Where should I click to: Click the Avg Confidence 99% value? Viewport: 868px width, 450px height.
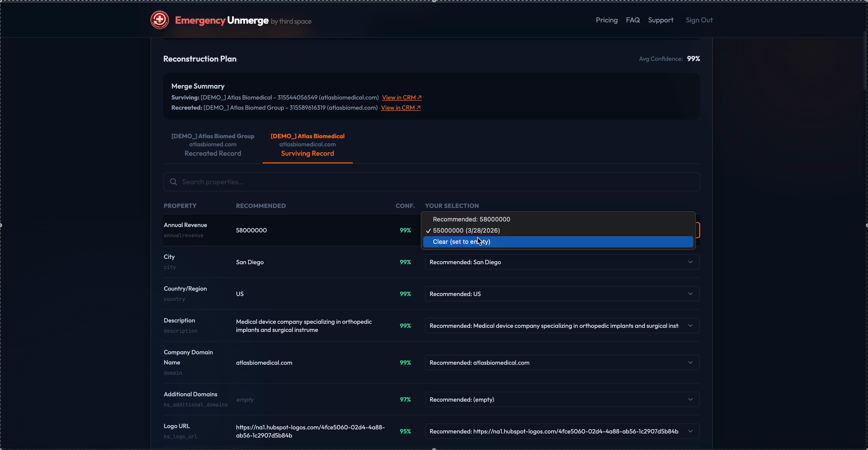pyautogui.click(x=694, y=59)
